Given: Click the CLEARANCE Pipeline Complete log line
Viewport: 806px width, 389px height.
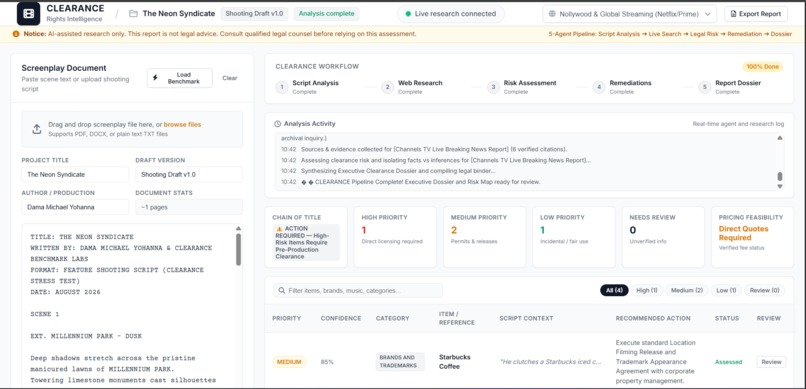Looking at the screenshot, I should (x=410, y=182).
